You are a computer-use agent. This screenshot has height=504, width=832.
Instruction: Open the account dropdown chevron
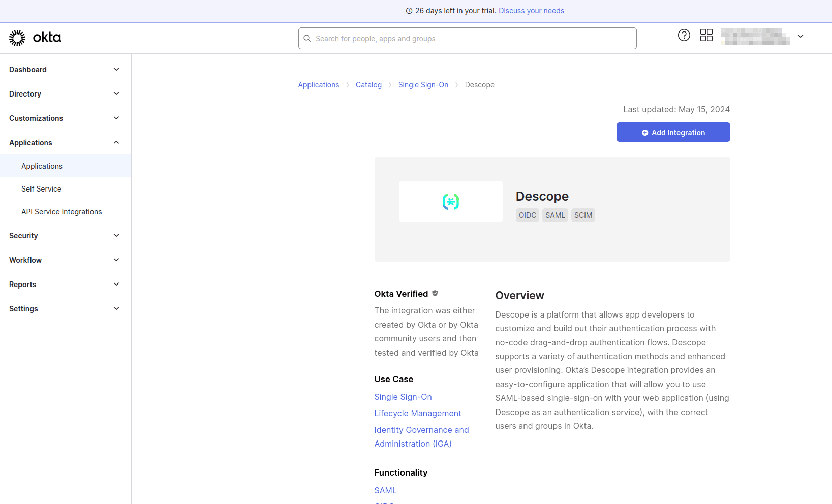[x=800, y=36]
